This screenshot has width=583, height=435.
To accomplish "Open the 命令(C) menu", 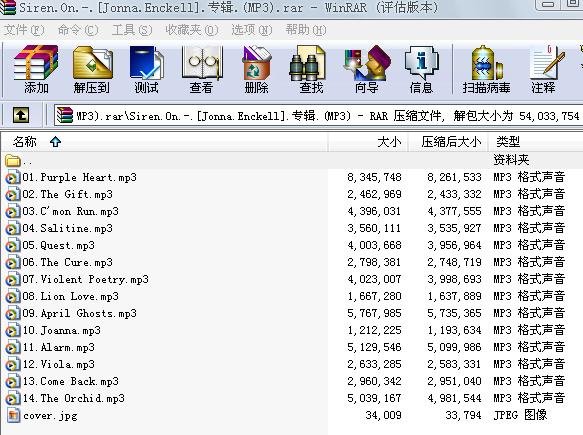I will pos(78,30).
